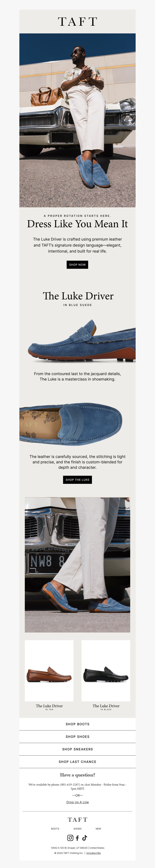Open the SHOP LAST CHANCE row

[x=77, y=762]
